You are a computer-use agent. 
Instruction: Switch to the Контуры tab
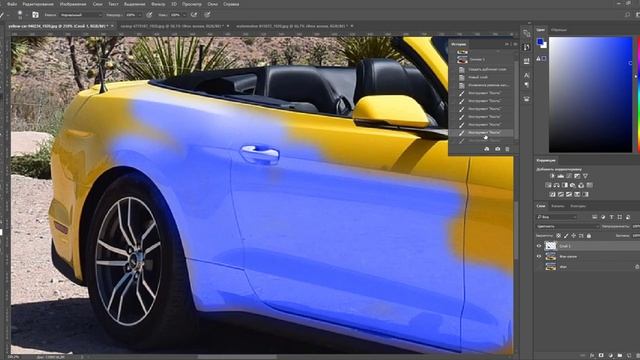coord(578,206)
